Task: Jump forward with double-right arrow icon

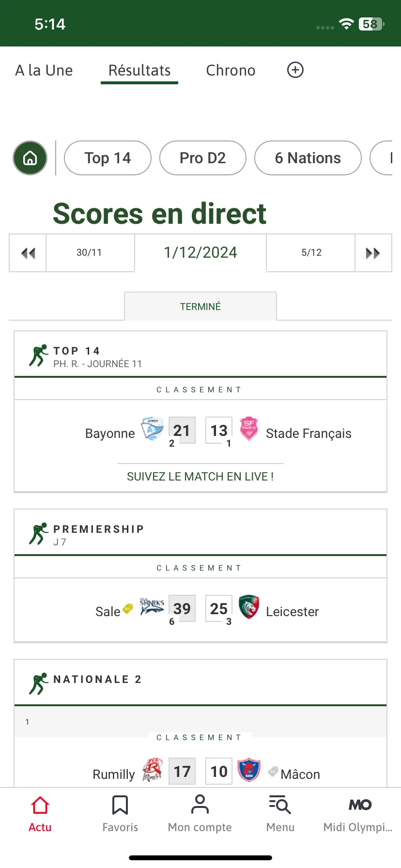Action: (x=373, y=253)
